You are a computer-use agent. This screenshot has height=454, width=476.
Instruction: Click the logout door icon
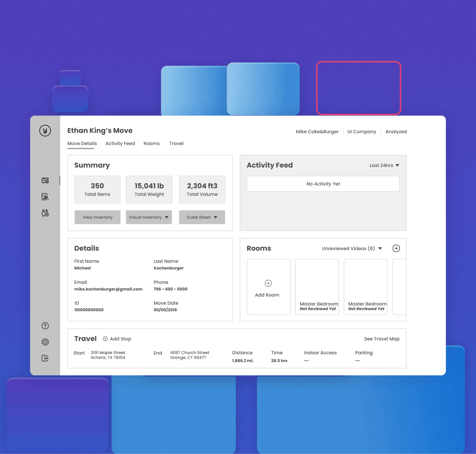(45, 358)
